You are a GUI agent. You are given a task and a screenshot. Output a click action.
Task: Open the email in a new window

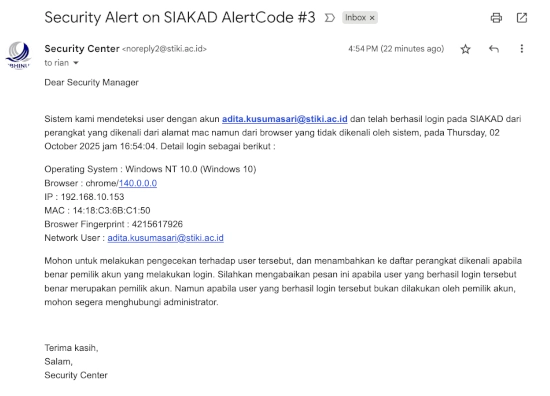point(522,18)
